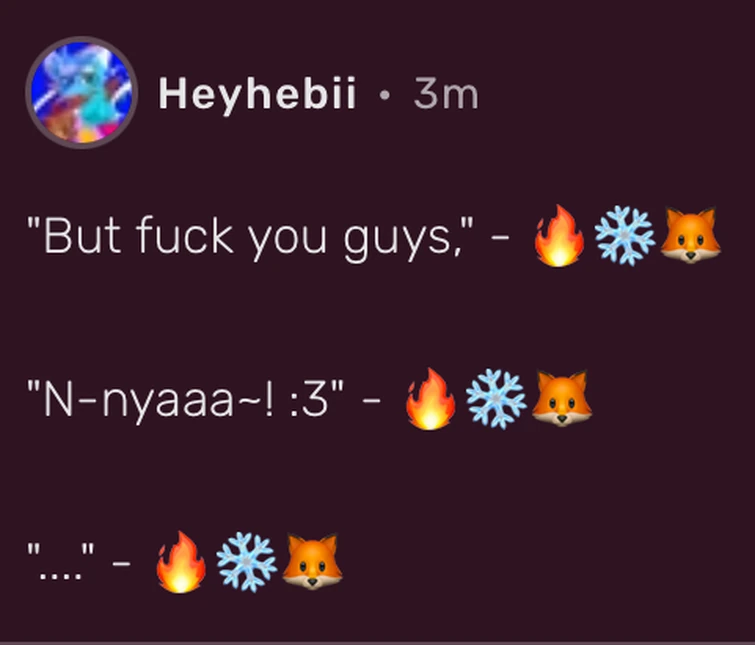This screenshot has width=755, height=645.
Task: Click the fire emoji on the N-nyaaa line
Action: pyautogui.click(x=430, y=399)
